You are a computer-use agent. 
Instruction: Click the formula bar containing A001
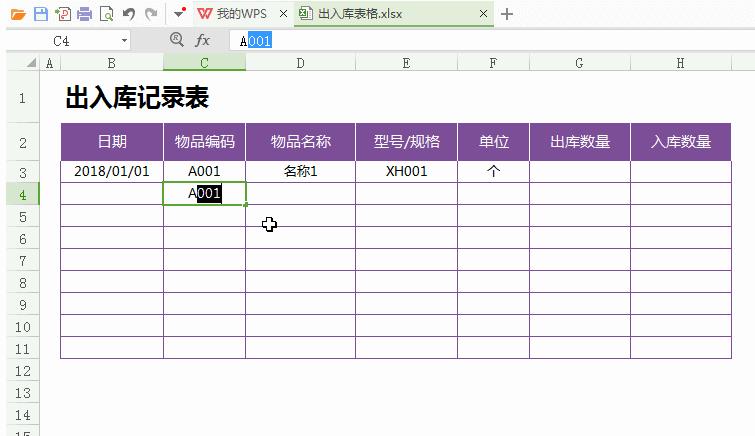tap(491, 41)
